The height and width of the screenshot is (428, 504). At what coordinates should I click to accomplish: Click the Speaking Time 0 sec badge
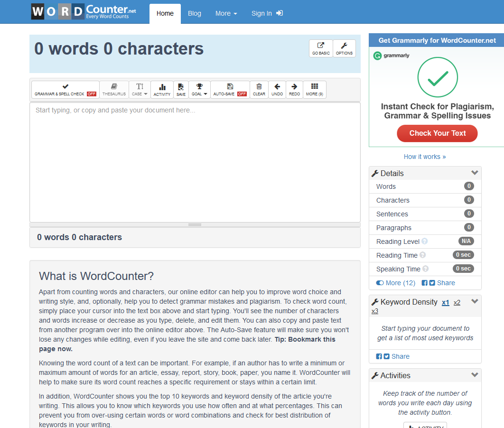463,269
